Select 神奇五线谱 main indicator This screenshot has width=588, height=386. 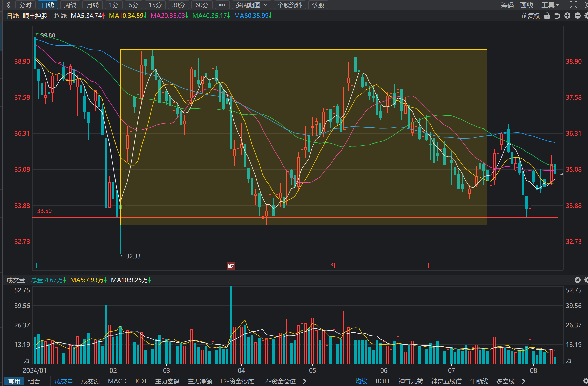click(446, 381)
